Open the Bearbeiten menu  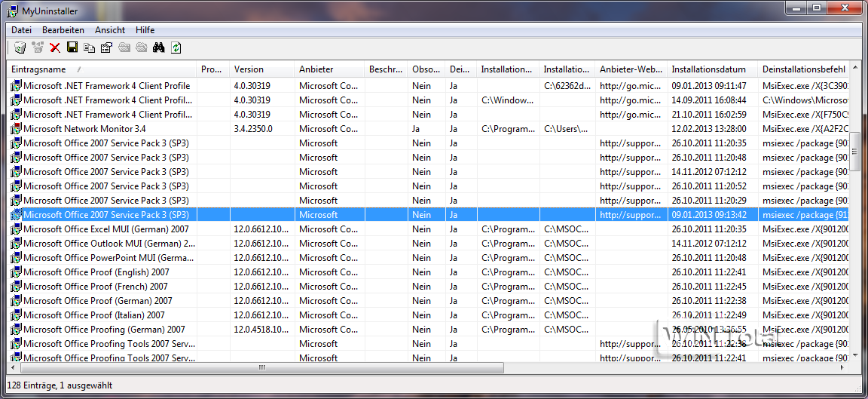tap(63, 30)
